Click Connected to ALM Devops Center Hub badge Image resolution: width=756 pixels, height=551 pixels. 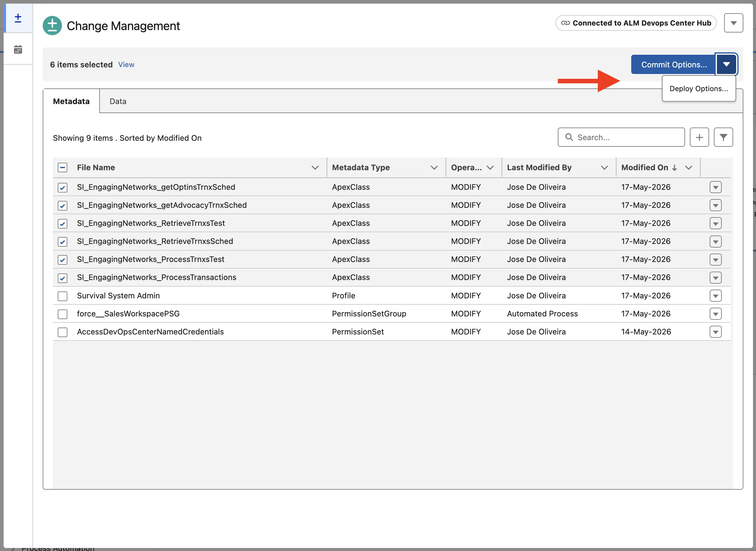[636, 23]
